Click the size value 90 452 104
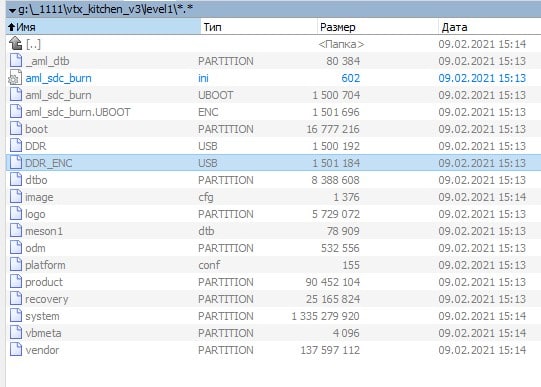The height and width of the screenshot is (387, 541). coord(333,282)
